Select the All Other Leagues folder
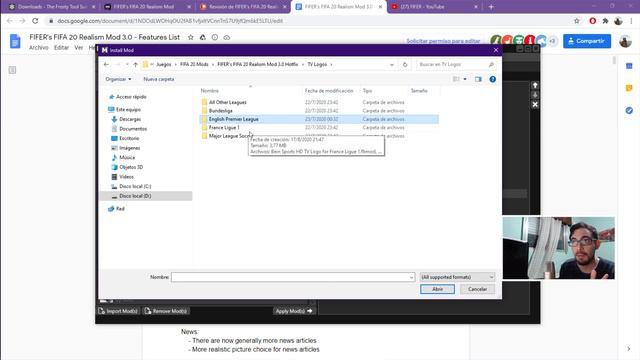640x360 pixels. pyautogui.click(x=227, y=102)
